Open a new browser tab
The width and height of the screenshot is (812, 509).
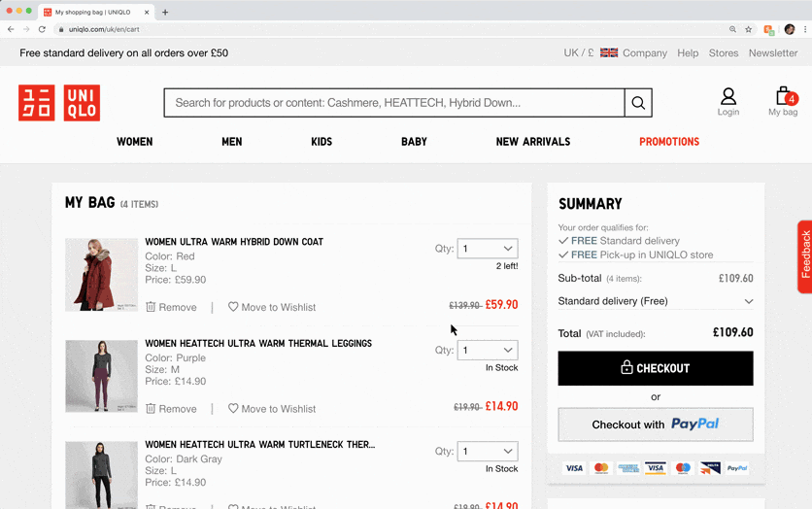point(165,13)
